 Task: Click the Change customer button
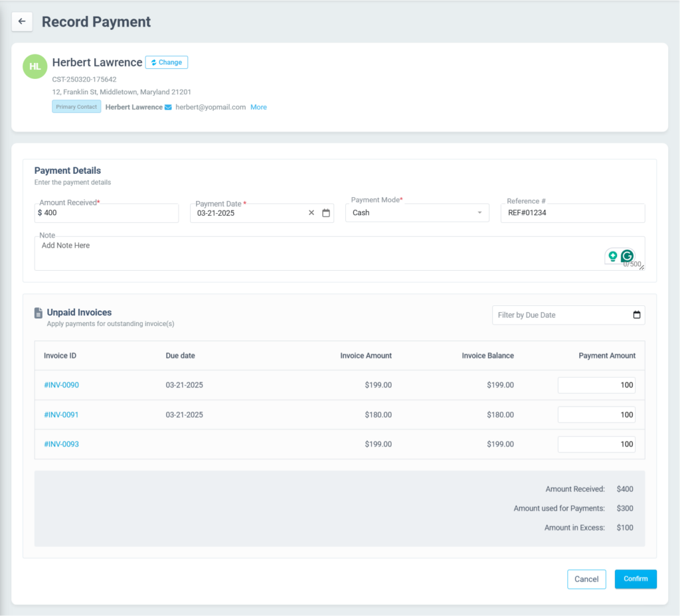[x=167, y=62]
